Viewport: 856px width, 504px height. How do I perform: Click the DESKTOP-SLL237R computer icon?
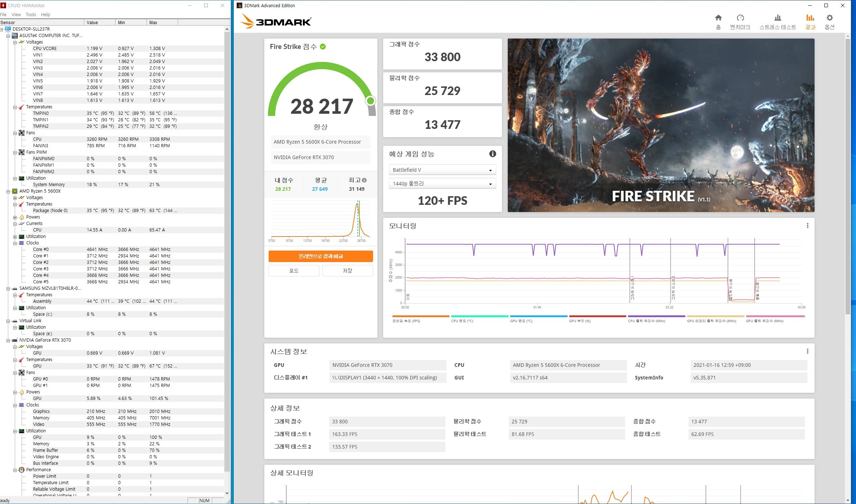pos(8,29)
